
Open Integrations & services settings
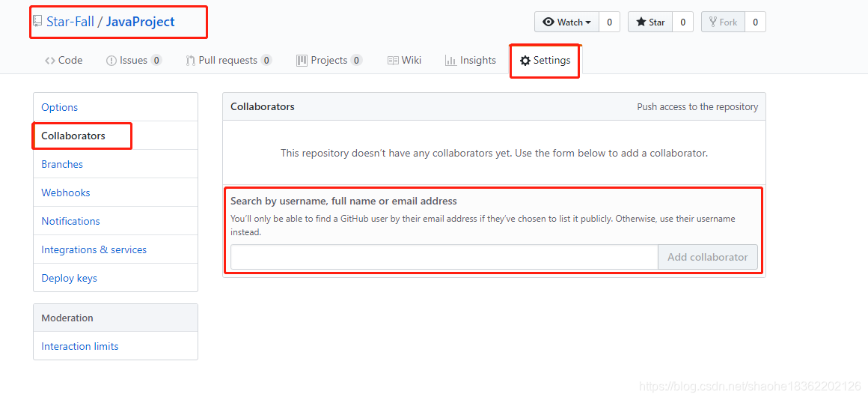click(x=115, y=249)
